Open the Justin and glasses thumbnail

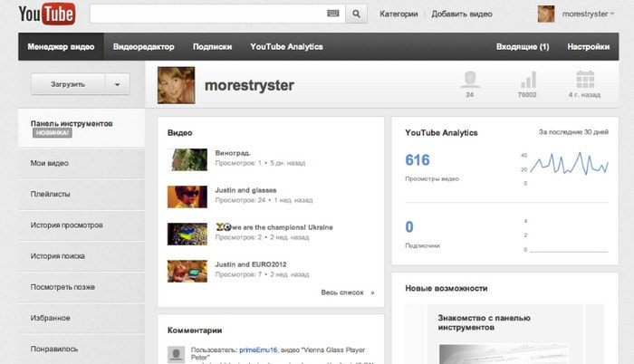click(187, 196)
